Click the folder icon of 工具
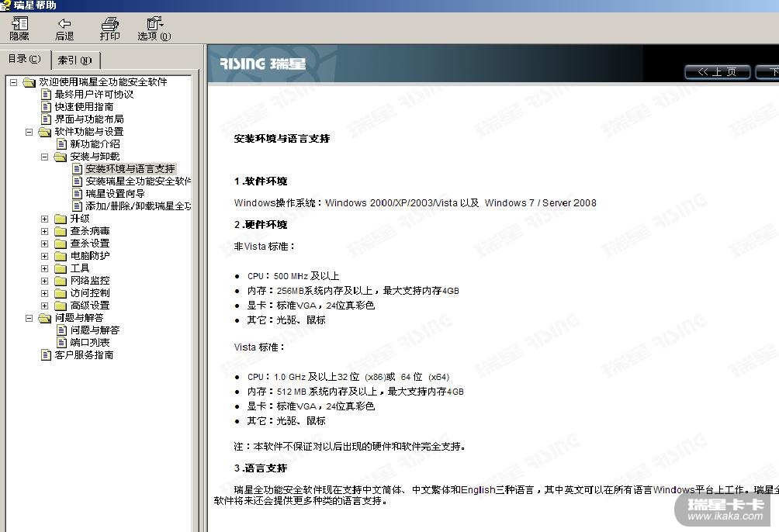This screenshot has height=532, width=779. 60,269
